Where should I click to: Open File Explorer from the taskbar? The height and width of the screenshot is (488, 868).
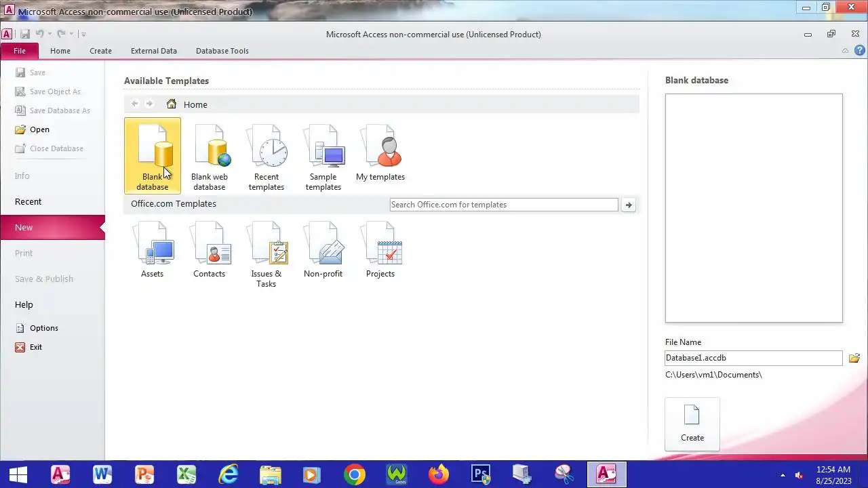pos(271,474)
